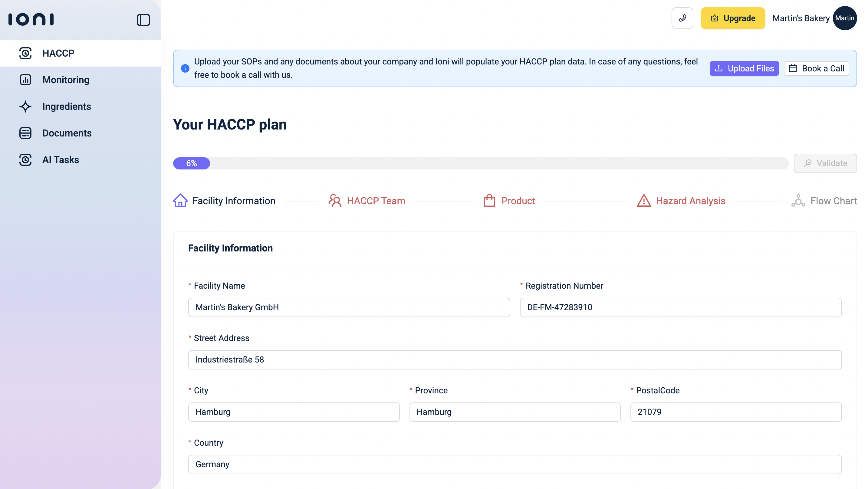Click the Ioni logo
This screenshot has height=489, width=868.
coord(31,19)
